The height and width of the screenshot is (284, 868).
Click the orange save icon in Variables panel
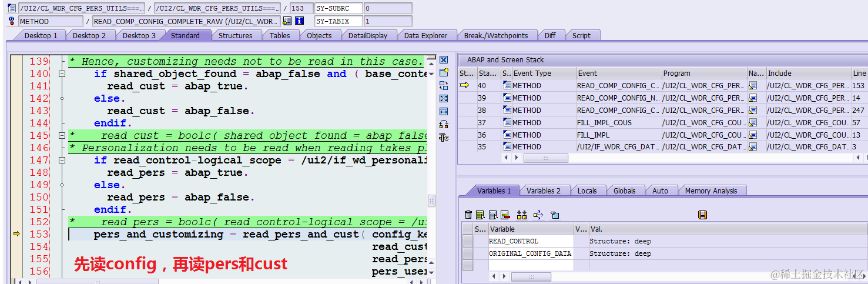tap(702, 215)
